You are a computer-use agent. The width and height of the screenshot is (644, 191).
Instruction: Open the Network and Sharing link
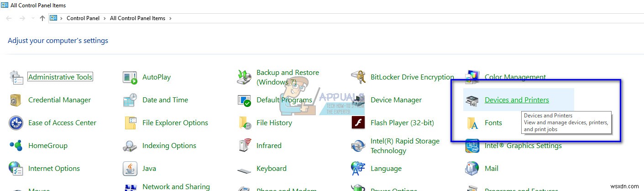click(176, 186)
